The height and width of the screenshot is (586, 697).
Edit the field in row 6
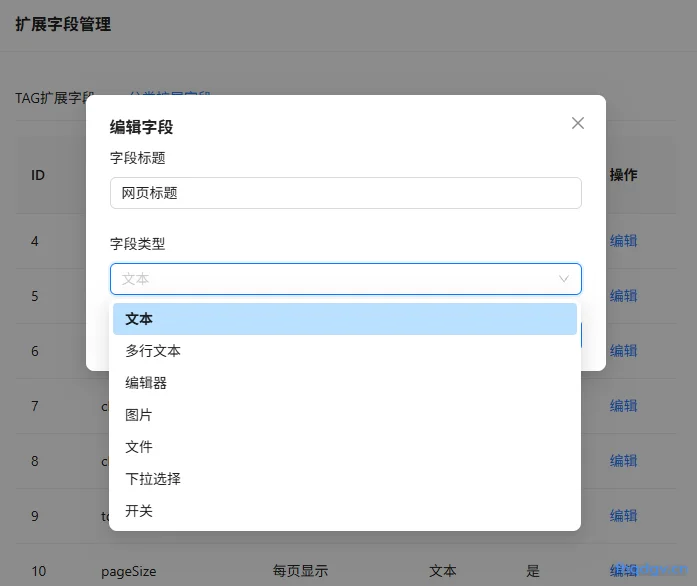coord(623,351)
